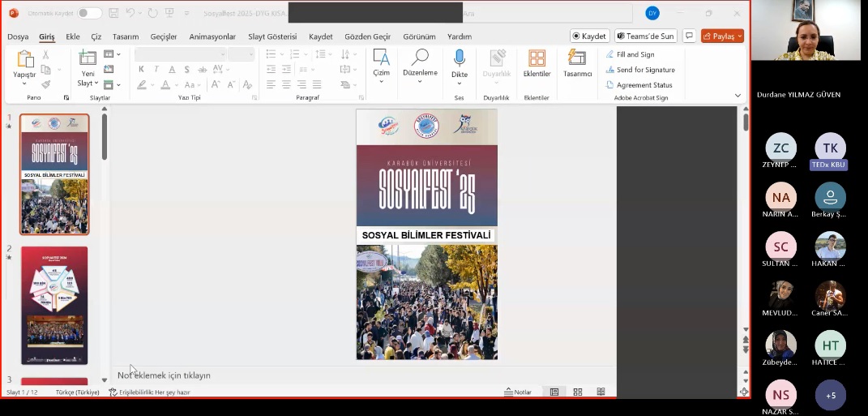Click the +5 more participants badge
Screen dimensions: 868x416
coord(831,395)
